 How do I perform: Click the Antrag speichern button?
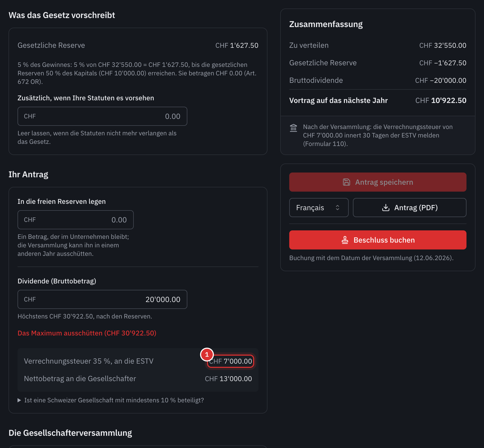[378, 182]
